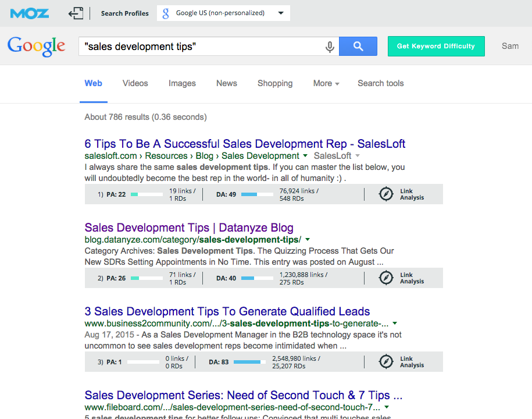Open 3 Sales Development Tips result
The width and height of the screenshot is (532, 419).
click(227, 311)
